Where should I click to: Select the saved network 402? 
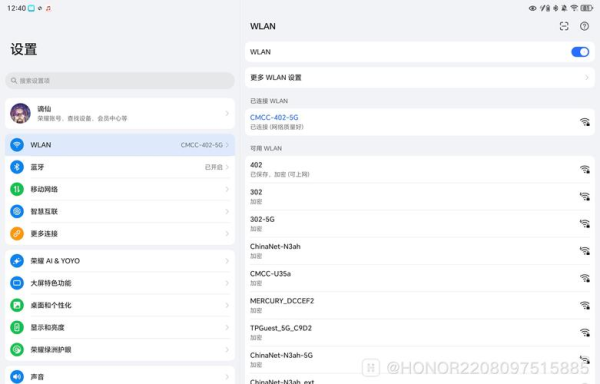click(420, 169)
